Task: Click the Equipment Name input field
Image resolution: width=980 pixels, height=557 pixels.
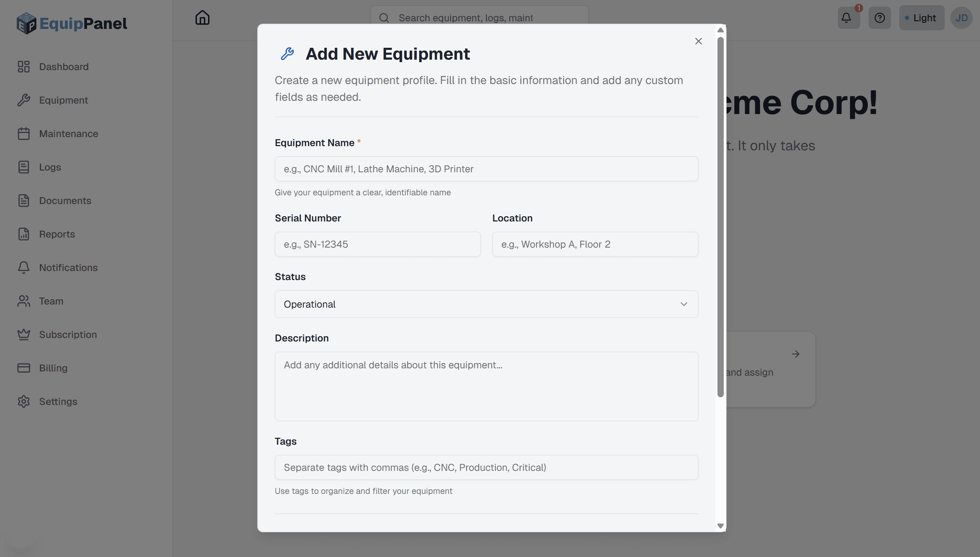Action: [x=486, y=169]
